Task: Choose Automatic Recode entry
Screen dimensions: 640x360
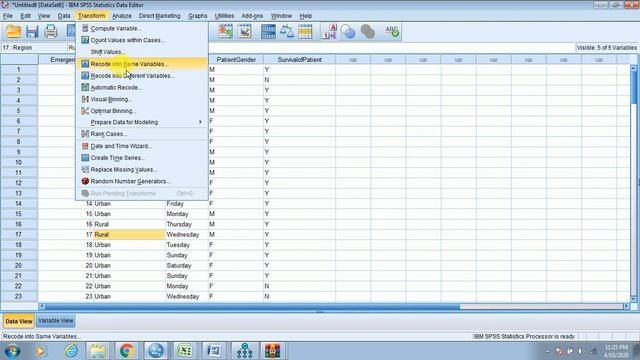Action: 142,87
